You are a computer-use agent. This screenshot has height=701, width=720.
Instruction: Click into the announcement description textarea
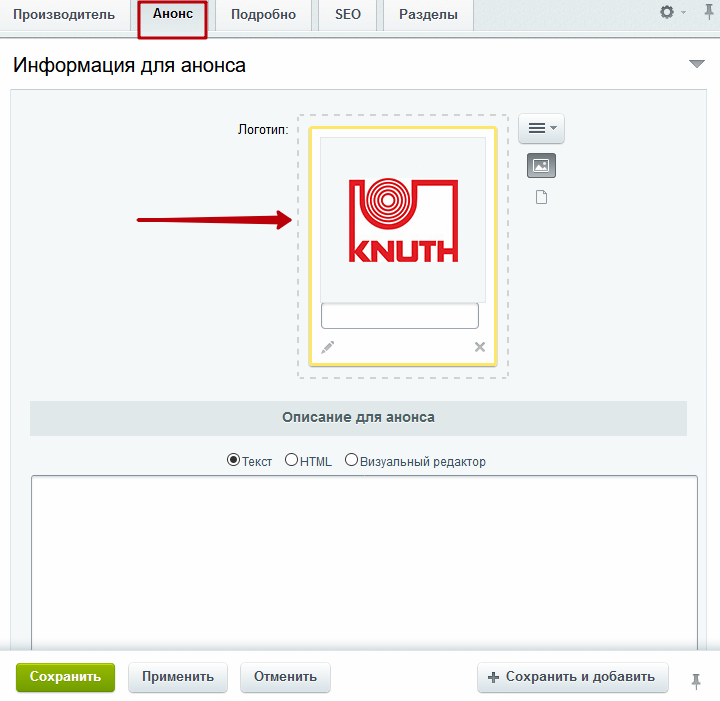364,562
